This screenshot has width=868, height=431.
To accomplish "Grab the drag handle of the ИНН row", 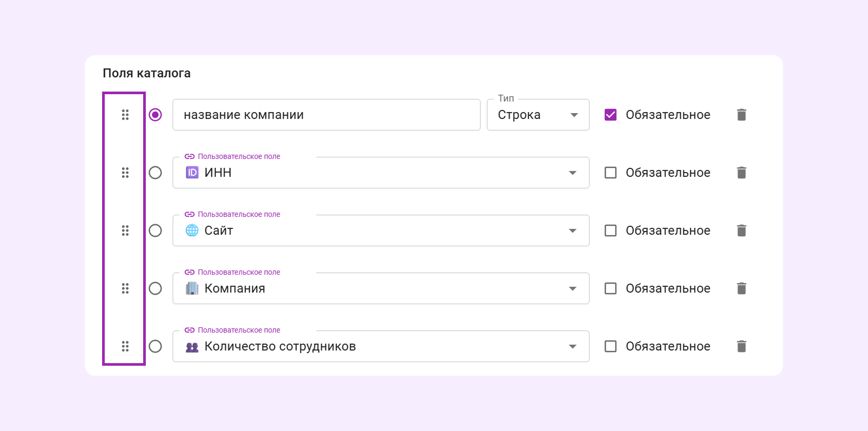I will tap(125, 173).
